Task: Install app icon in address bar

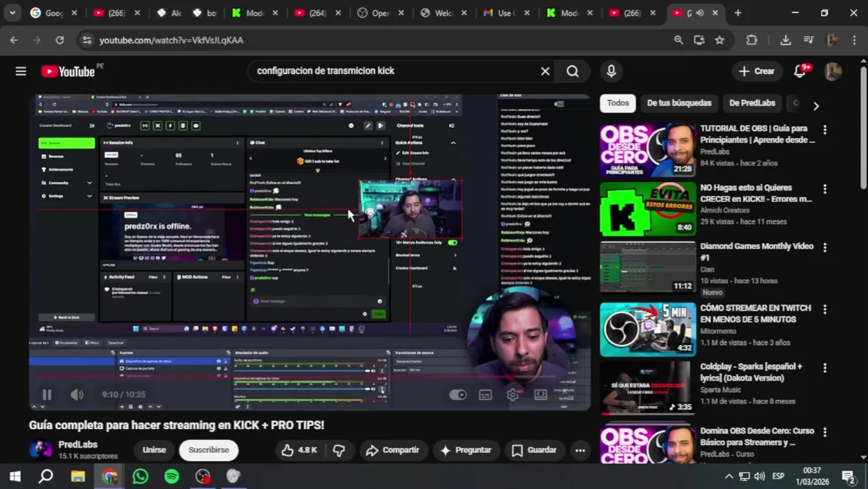Action: click(x=699, y=40)
